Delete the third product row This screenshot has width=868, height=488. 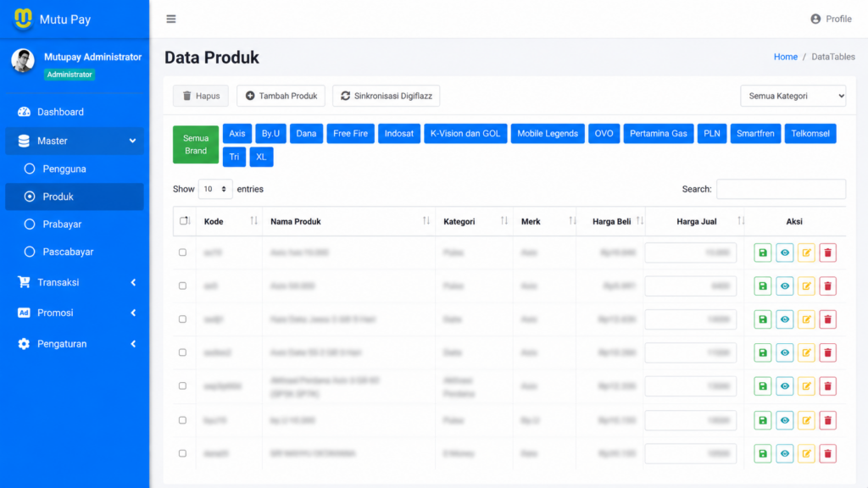(x=827, y=319)
